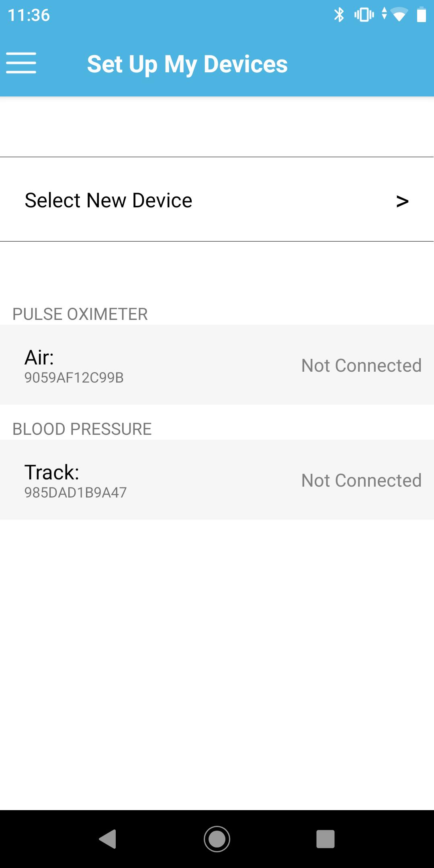Tap Not Connected status for Air
The height and width of the screenshot is (868, 434).
[361, 365]
